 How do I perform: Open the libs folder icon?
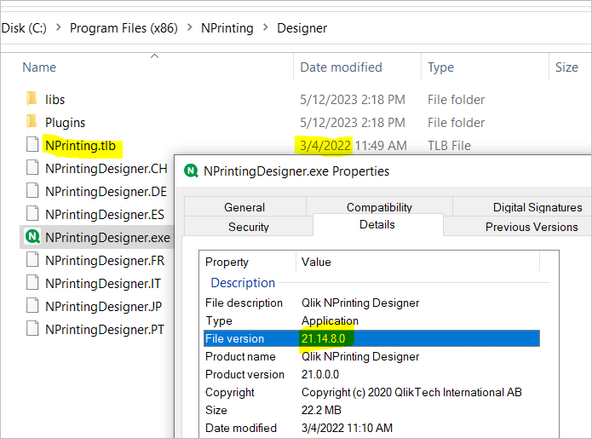coord(32,99)
